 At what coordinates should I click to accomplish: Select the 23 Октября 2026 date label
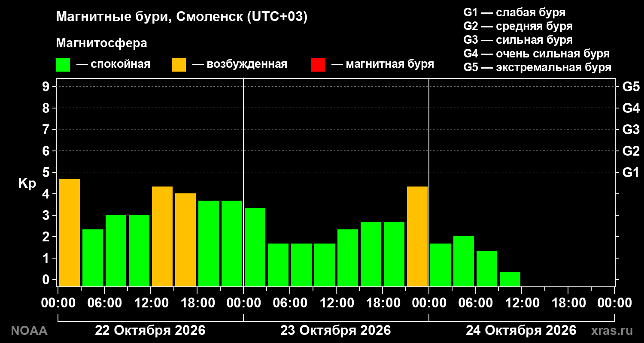(336, 331)
